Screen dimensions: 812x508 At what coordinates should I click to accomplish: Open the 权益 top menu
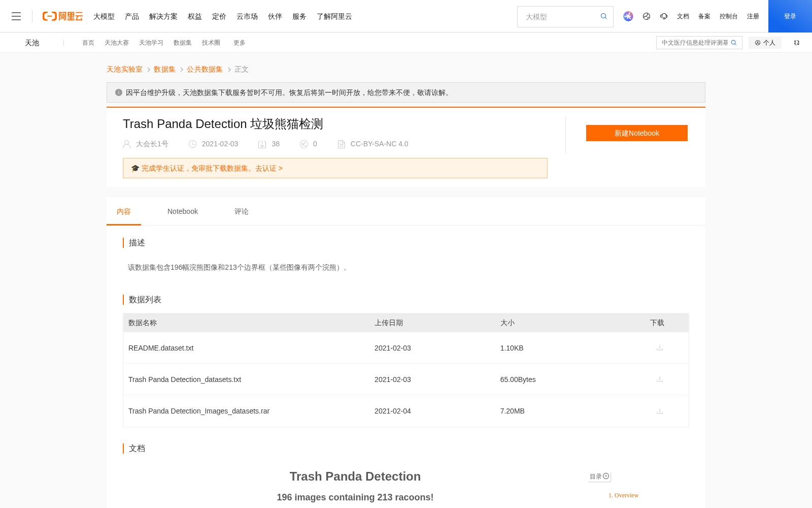(195, 16)
